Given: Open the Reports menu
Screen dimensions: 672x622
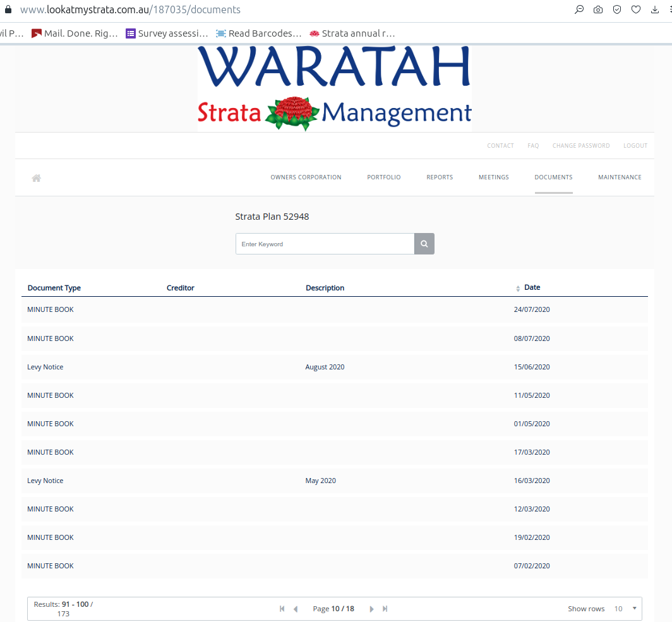Looking at the screenshot, I should (440, 177).
